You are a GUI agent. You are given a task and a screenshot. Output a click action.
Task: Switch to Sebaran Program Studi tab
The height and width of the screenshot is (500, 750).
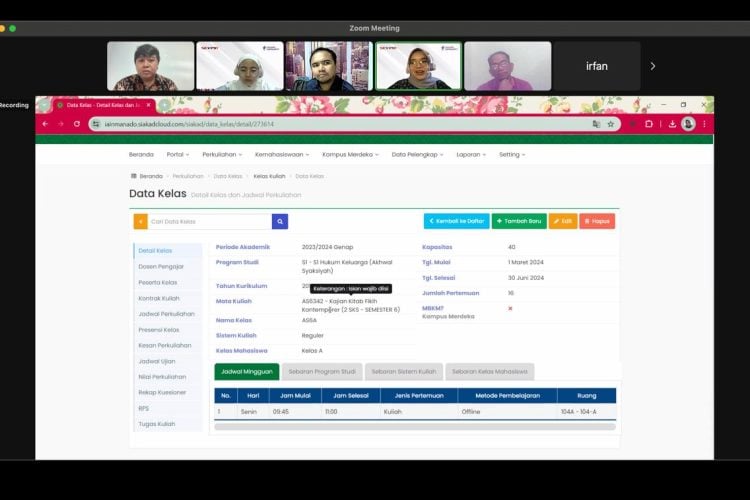(x=322, y=372)
